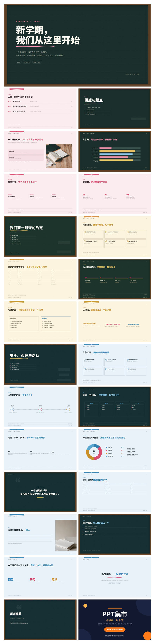The height and width of the screenshot is (644, 155).
Task: Click the large word 回望 in the summary slide
Action: pyautogui.click(x=11, y=580)
